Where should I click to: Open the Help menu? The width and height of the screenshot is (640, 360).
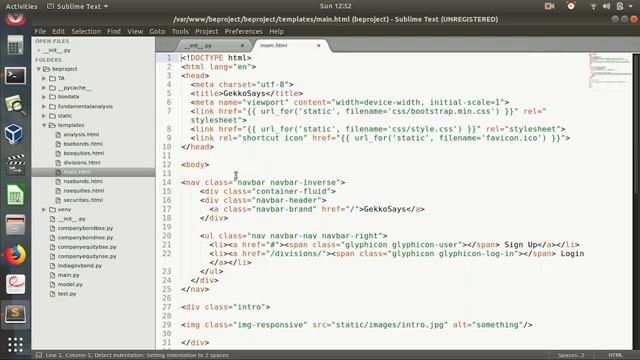(x=276, y=31)
